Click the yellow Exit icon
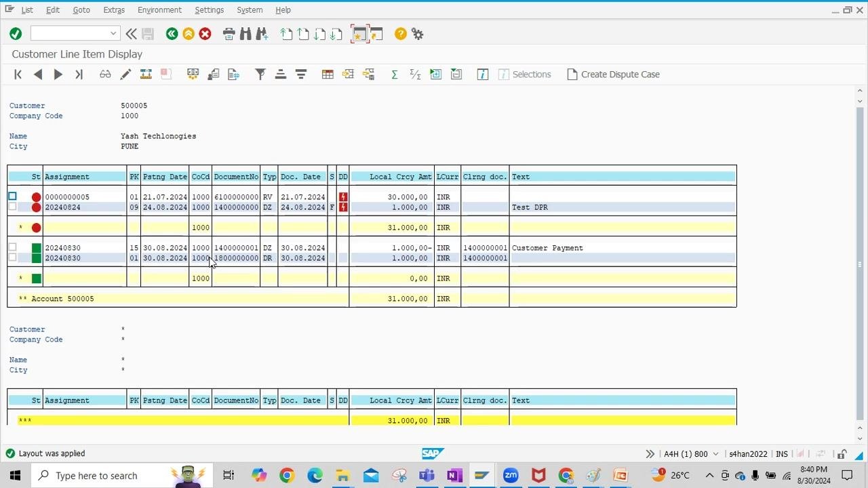The height and width of the screenshot is (488, 868). (189, 34)
